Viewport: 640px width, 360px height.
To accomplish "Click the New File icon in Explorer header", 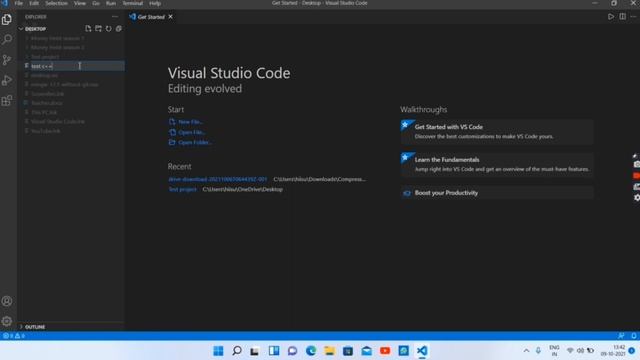I will [x=88, y=29].
